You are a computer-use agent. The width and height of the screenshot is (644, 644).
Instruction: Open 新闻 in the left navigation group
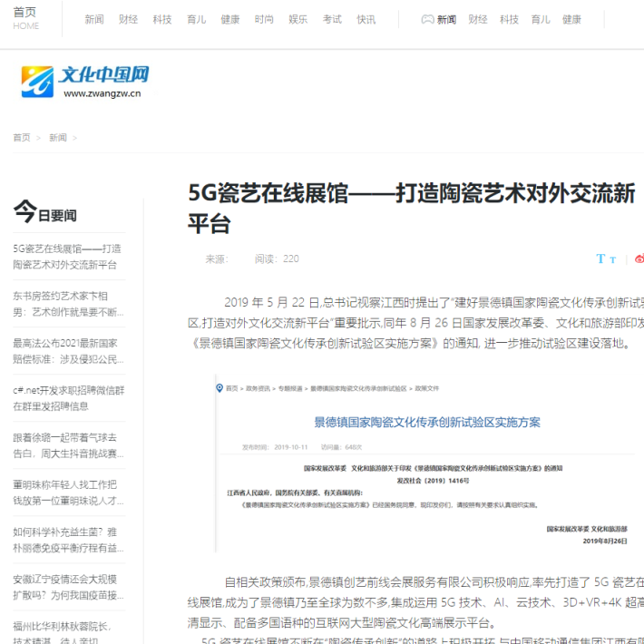click(94, 19)
